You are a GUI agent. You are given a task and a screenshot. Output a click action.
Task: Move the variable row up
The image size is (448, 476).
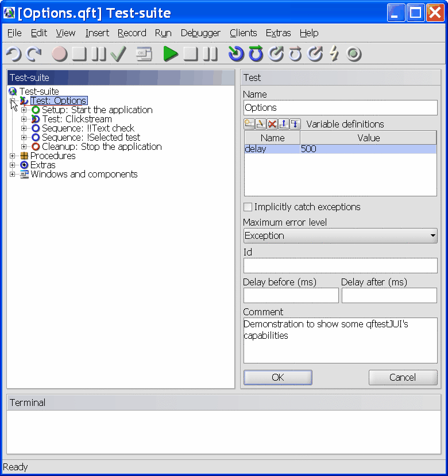pyautogui.click(x=284, y=124)
